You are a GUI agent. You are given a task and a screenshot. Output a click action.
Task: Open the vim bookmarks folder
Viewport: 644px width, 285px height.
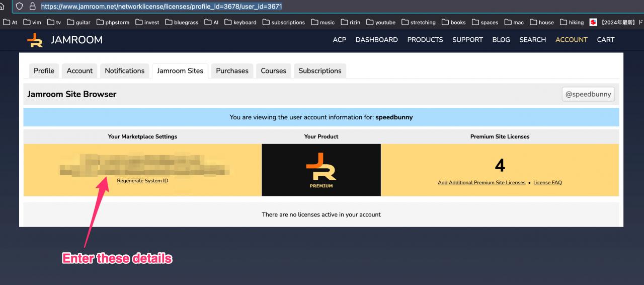click(x=32, y=22)
